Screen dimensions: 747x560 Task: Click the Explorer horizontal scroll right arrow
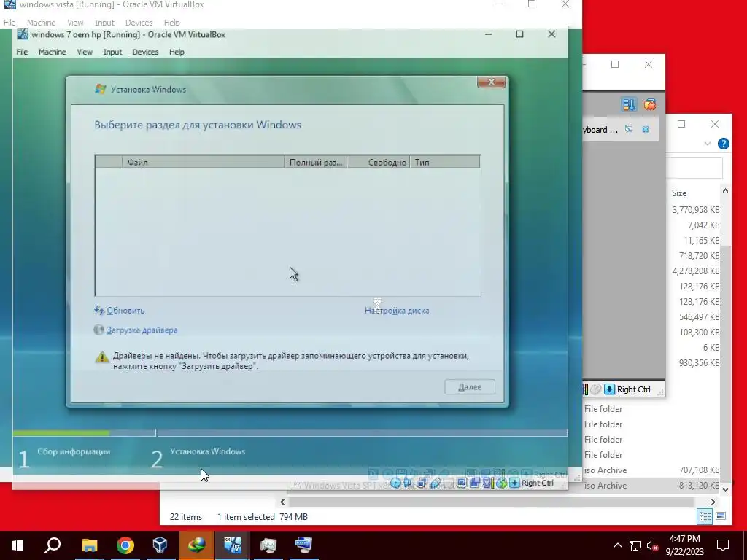tap(713, 502)
